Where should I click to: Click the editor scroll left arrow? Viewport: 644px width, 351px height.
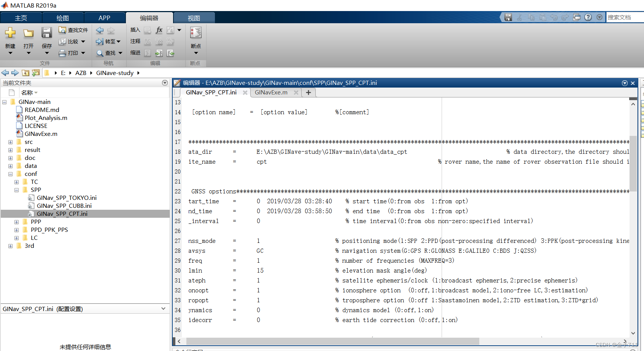pos(179,341)
